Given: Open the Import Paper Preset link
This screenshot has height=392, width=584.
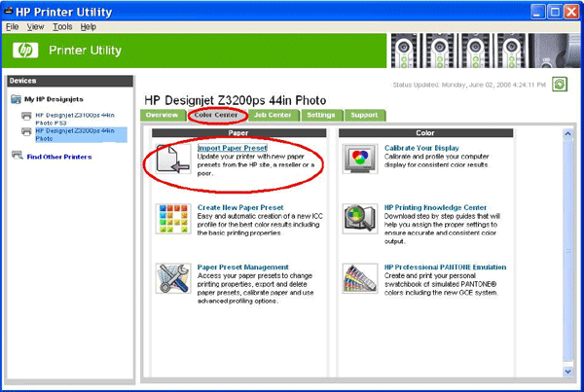Looking at the screenshot, I should pyautogui.click(x=233, y=148).
